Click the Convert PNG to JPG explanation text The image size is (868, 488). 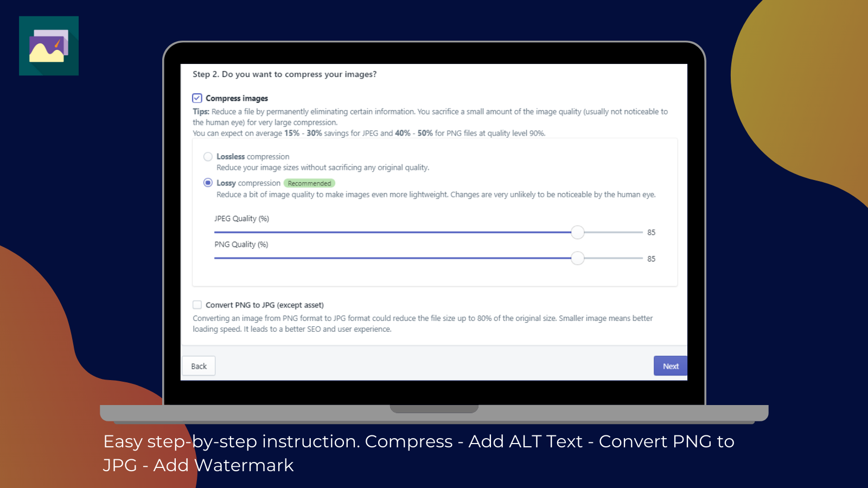[x=423, y=323]
